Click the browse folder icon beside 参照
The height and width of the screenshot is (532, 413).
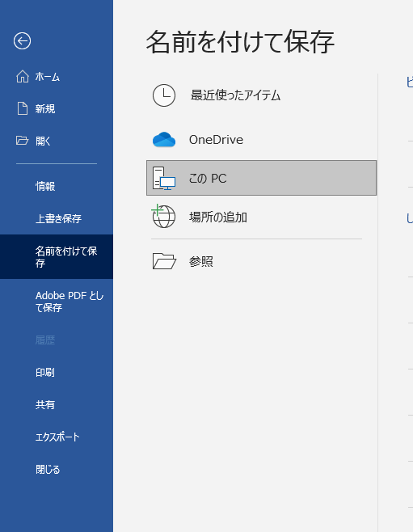click(164, 261)
